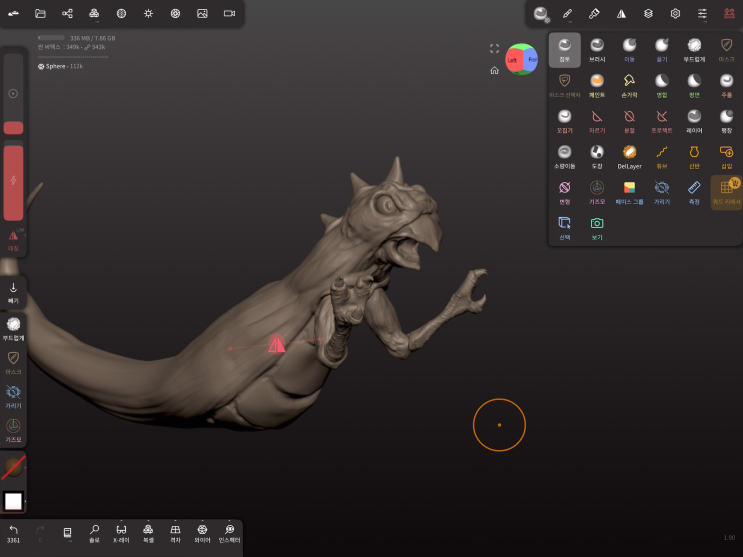This screenshot has height=557, width=743.
Task: Toggle 와이어 wireframe display
Action: (x=202, y=533)
